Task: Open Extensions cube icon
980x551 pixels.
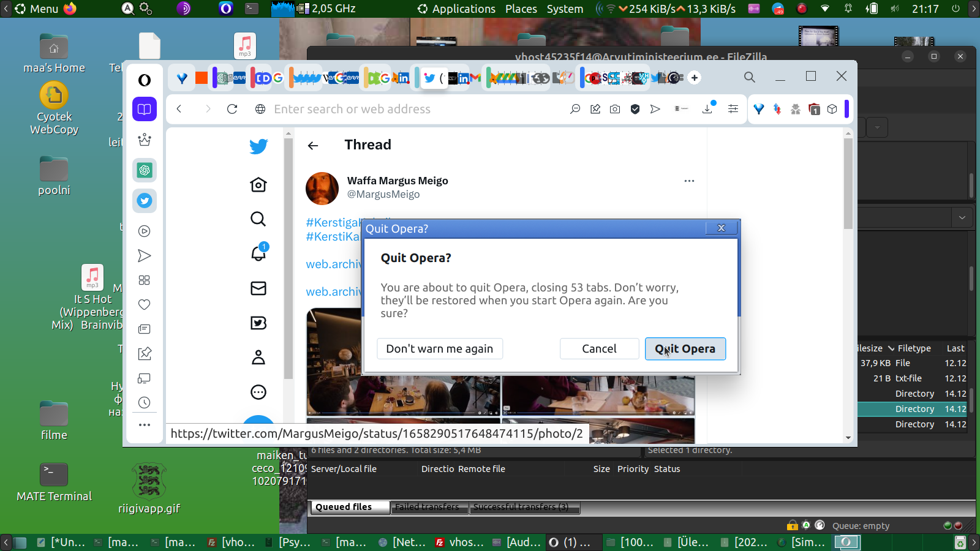Action: click(832, 109)
